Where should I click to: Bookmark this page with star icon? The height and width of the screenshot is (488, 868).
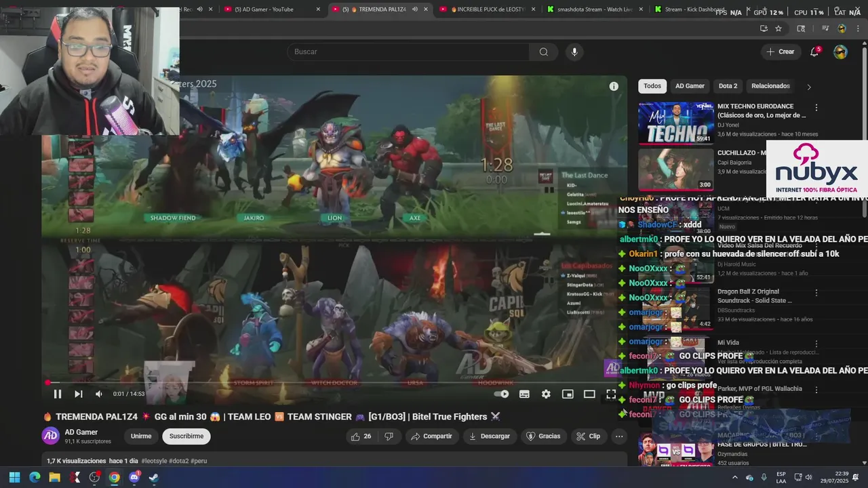[x=778, y=28]
